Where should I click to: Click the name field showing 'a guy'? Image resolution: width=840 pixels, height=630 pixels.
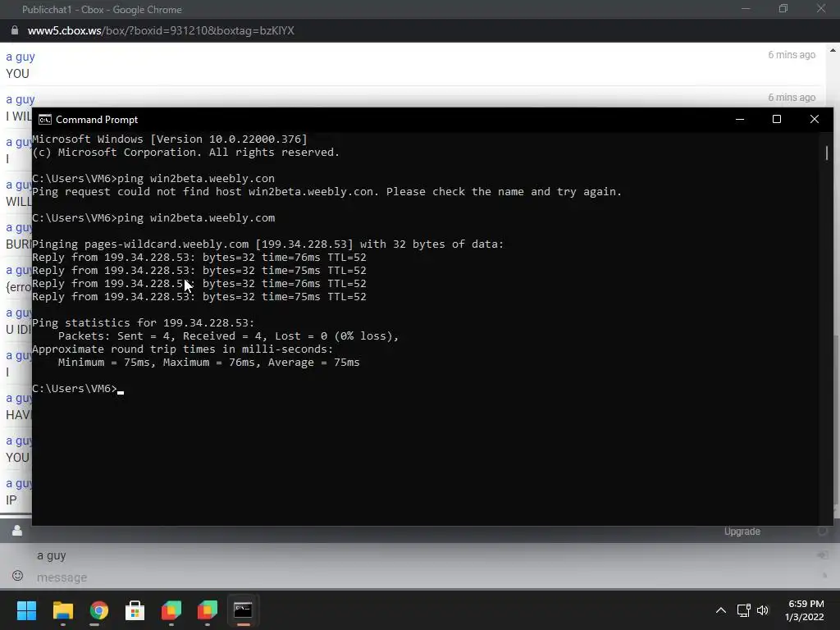tap(423, 555)
